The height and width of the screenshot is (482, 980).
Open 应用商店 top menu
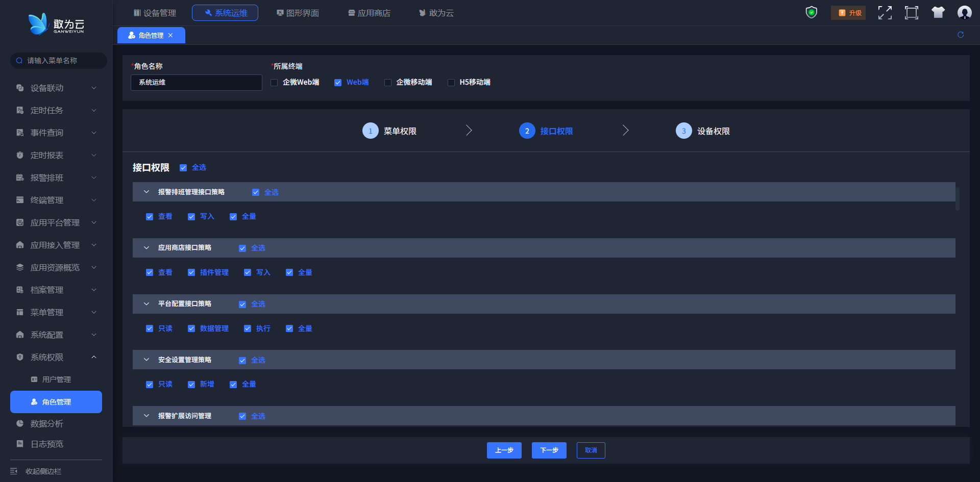pos(369,13)
